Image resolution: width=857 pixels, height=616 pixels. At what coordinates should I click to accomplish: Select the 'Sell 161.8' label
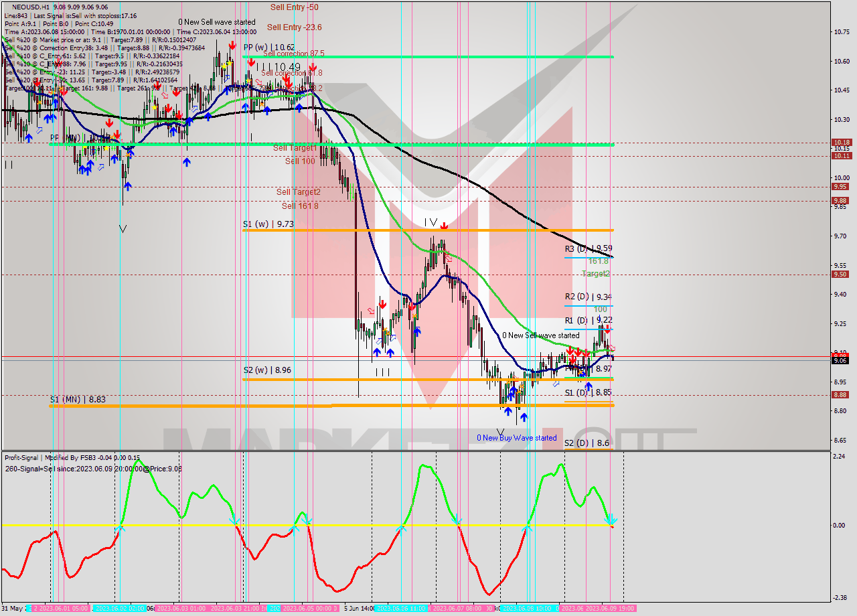coord(300,206)
